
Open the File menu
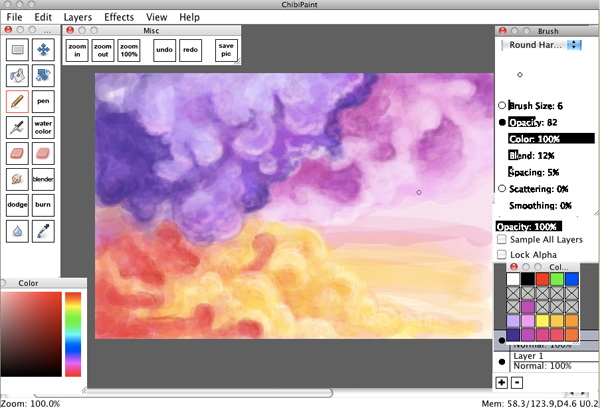[15, 17]
